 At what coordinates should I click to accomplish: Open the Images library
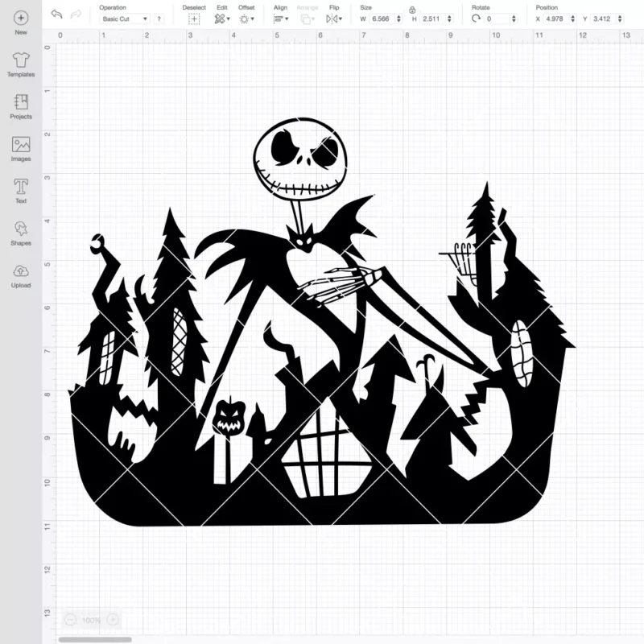click(21, 149)
